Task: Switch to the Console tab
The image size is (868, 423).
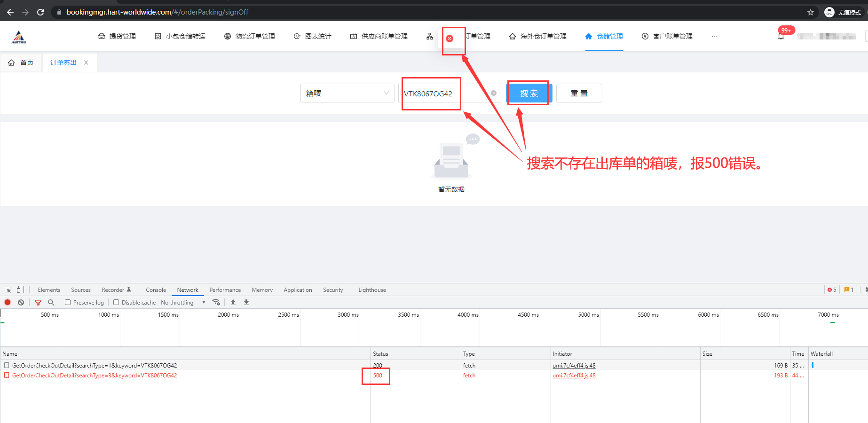Action: [x=156, y=290]
